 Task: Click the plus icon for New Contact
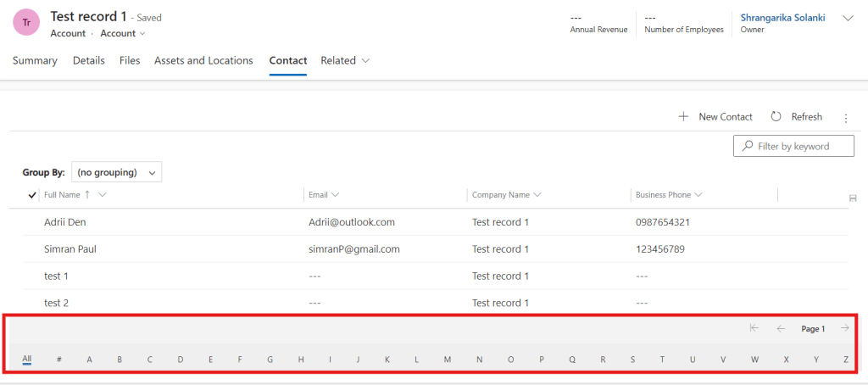point(683,117)
